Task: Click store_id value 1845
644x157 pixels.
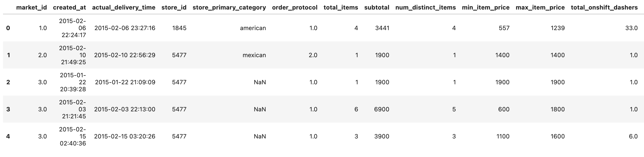Action: click(179, 28)
